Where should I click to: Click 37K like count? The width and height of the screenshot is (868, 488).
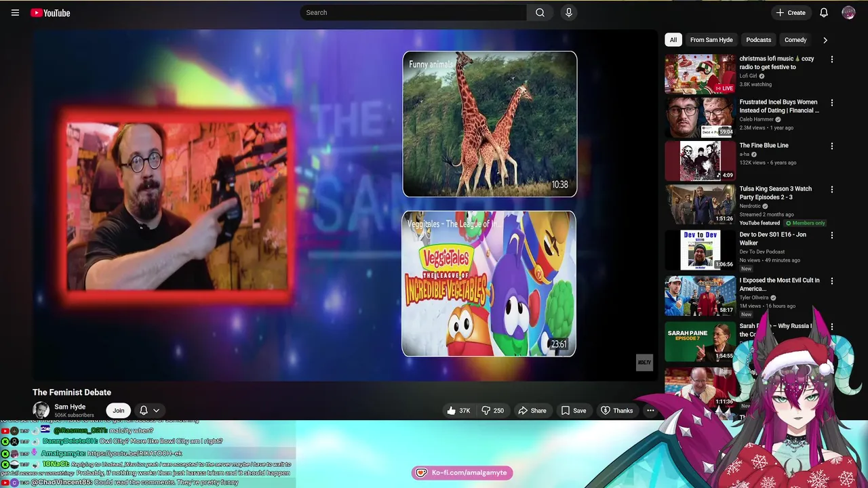465,411
